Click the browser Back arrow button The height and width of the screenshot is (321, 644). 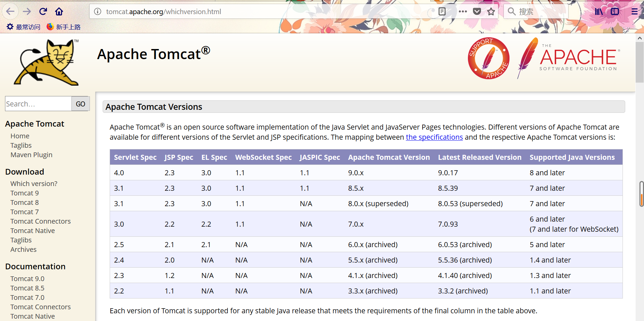pyautogui.click(x=10, y=12)
